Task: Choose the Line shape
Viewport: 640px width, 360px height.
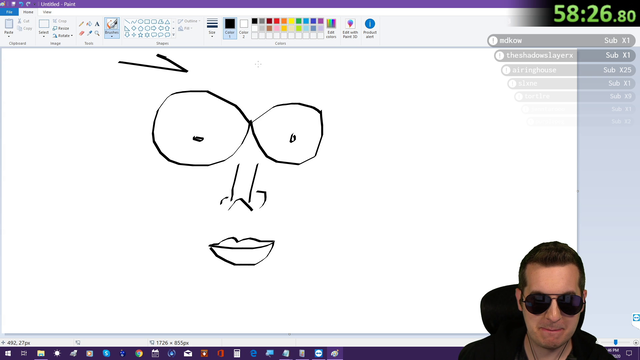Action: click(127, 22)
